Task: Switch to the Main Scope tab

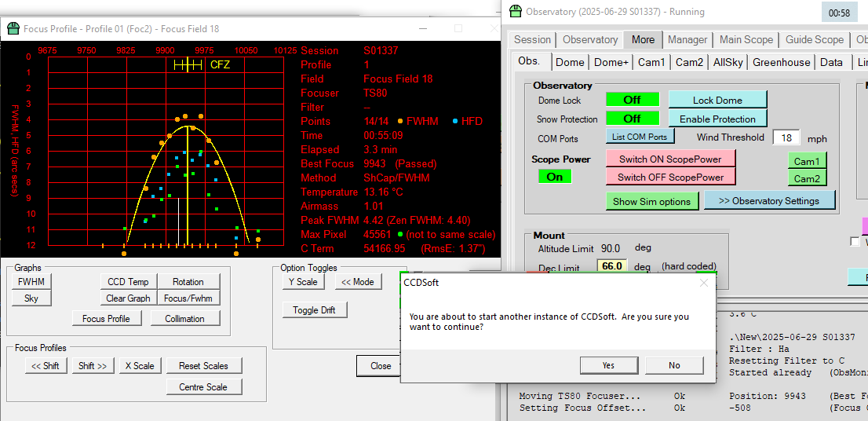Action: point(746,40)
